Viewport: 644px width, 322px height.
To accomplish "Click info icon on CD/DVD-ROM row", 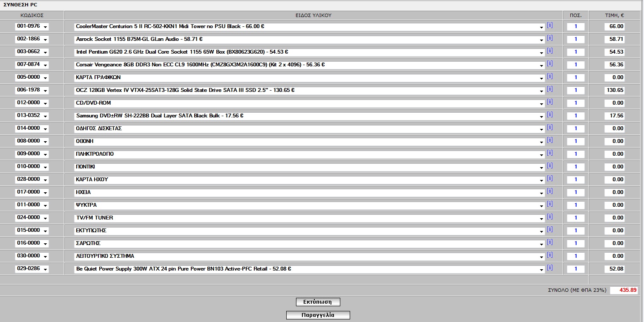I will 550,102.
